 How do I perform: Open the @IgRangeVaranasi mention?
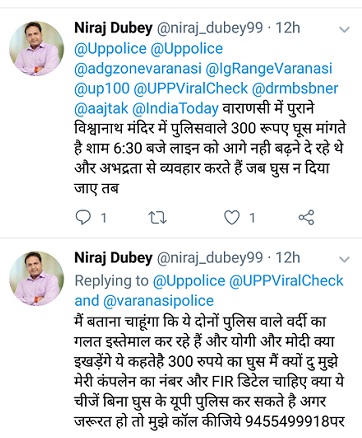click(x=269, y=69)
